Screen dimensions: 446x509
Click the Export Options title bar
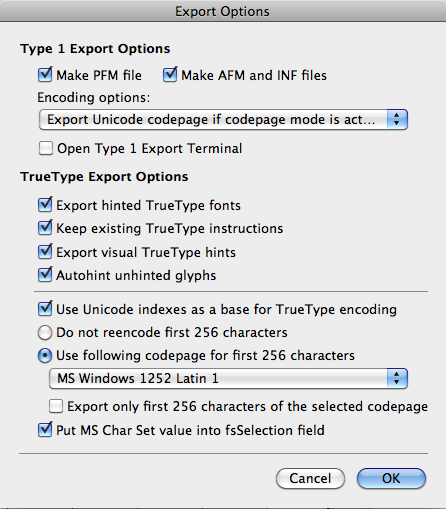click(223, 11)
